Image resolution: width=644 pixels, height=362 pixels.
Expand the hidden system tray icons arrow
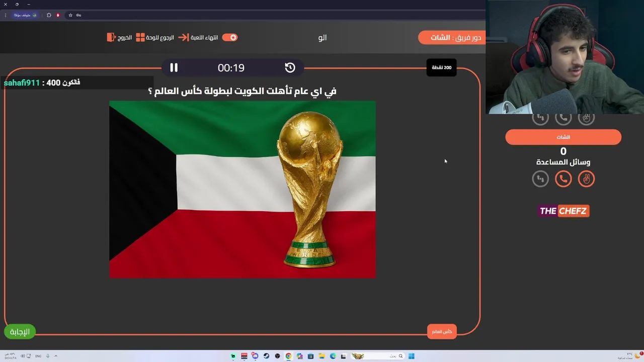tap(56, 356)
